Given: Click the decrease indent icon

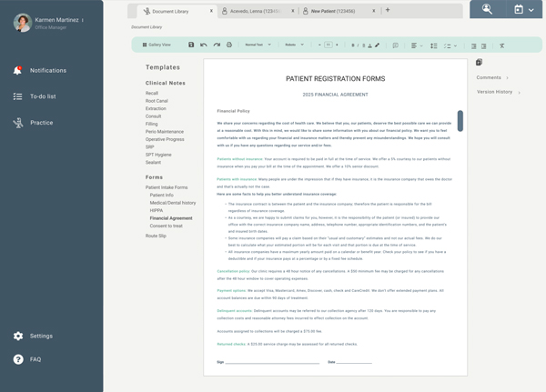Looking at the screenshot, I should coord(473,46).
